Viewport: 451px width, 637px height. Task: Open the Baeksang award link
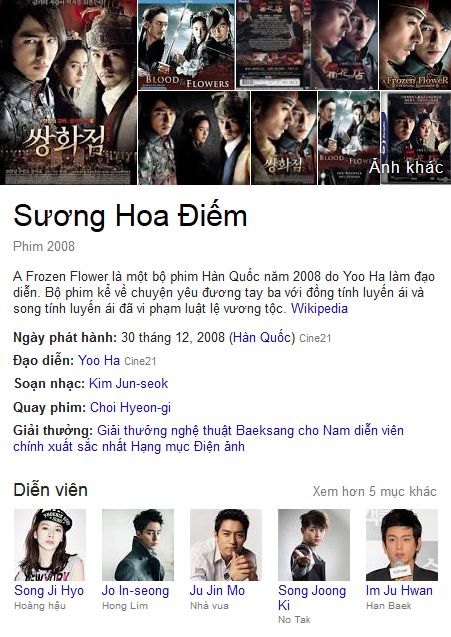208,438
